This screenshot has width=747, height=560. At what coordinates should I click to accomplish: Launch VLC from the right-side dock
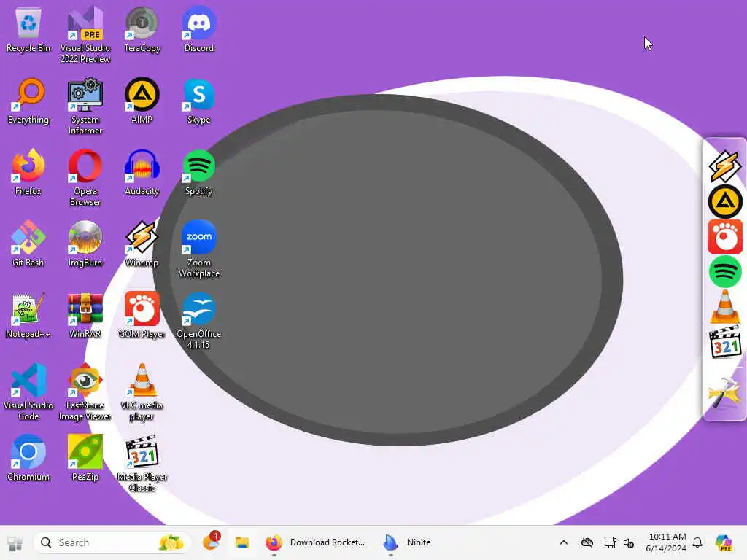pyautogui.click(x=724, y=307)
